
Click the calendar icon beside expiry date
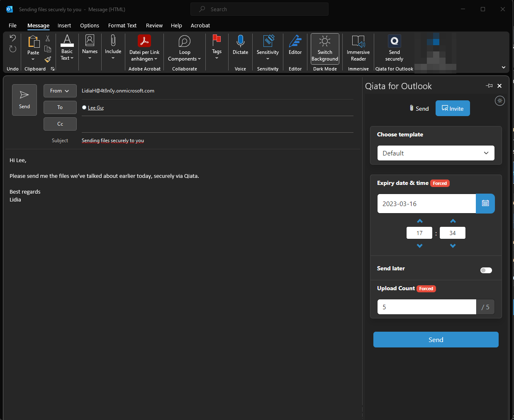(x=485, y=204)
